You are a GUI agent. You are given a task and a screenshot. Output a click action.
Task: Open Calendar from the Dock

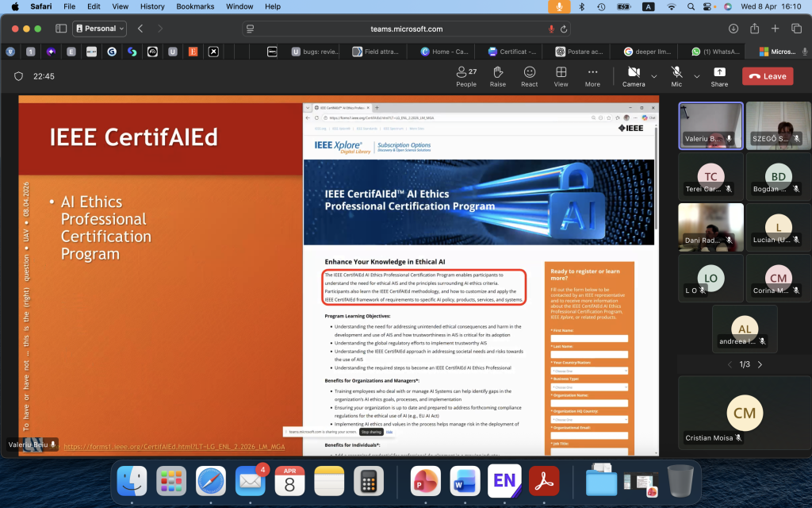(289, 480)
